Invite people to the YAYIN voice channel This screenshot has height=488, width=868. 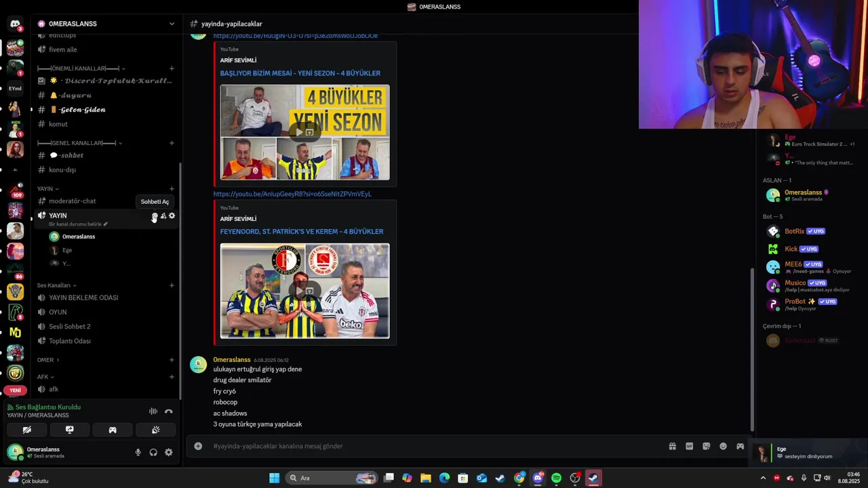pos(163,216)
